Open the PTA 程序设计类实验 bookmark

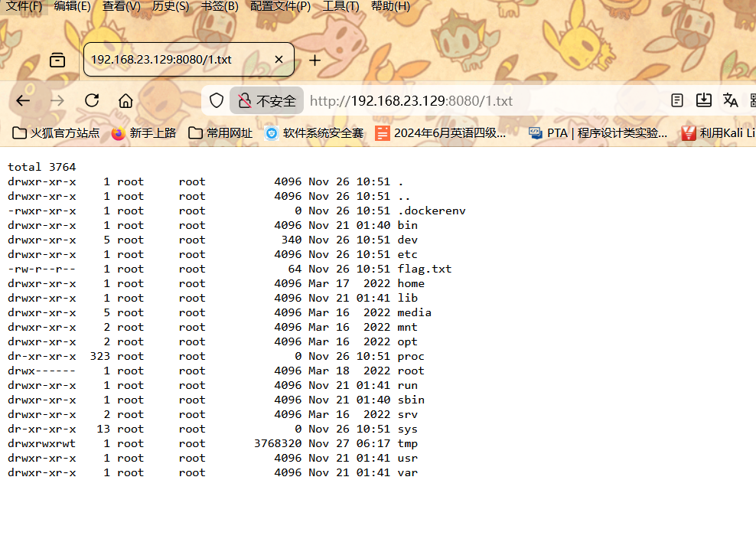[x=598, y=133]
